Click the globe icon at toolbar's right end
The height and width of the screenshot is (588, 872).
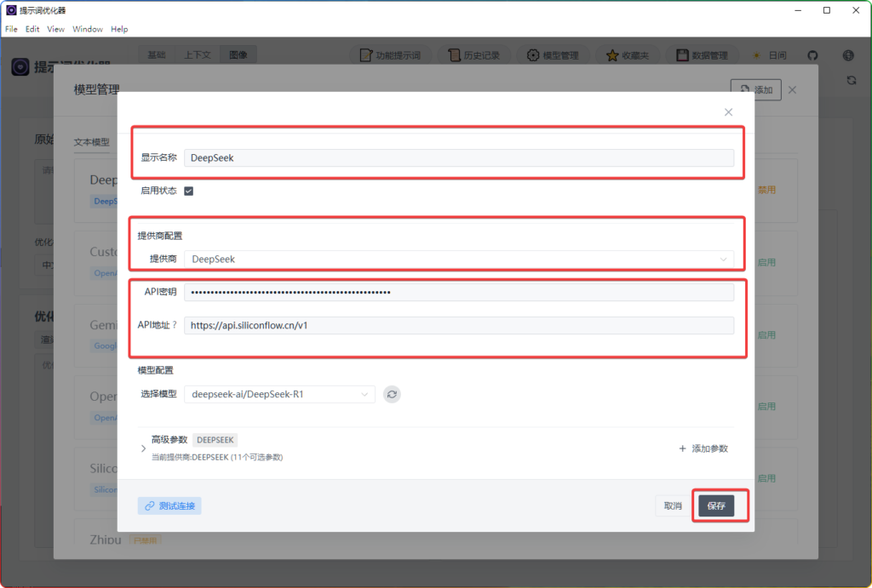pos(847,54)
